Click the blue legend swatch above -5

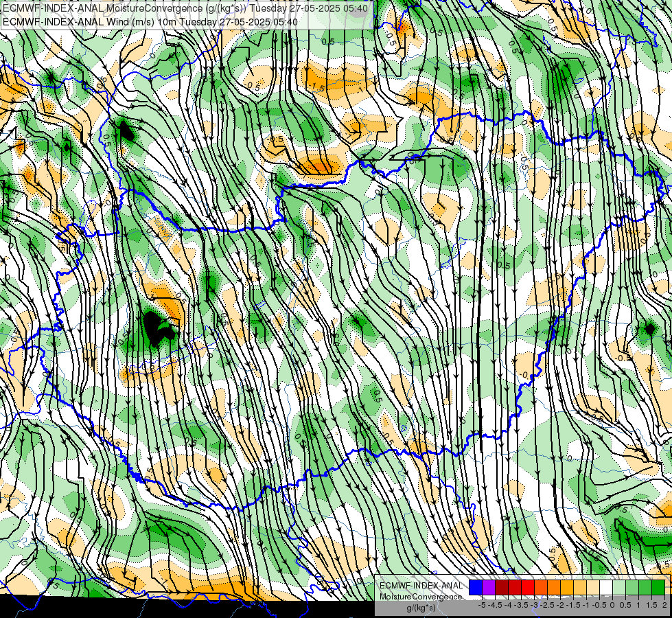(x=476, y=588)
